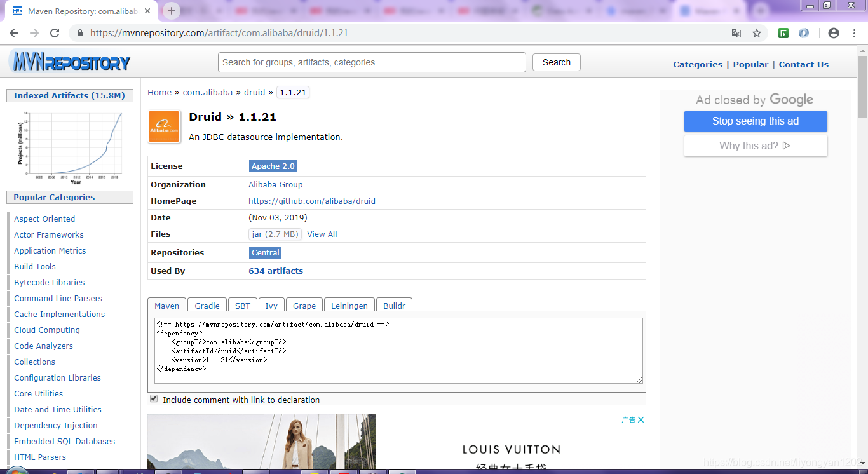Open Application Metrics category
Screen dimensions: 868x474
(x=50, y=250)
